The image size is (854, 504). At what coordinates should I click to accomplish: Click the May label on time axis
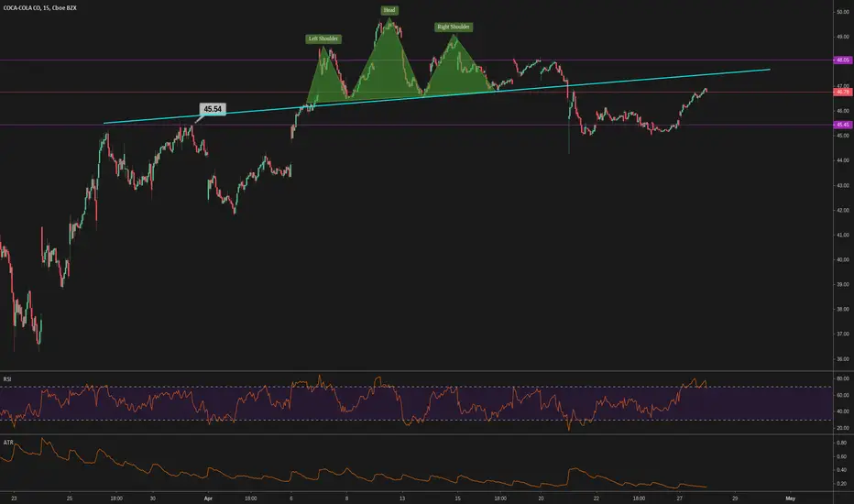click(x=790, y=498)
